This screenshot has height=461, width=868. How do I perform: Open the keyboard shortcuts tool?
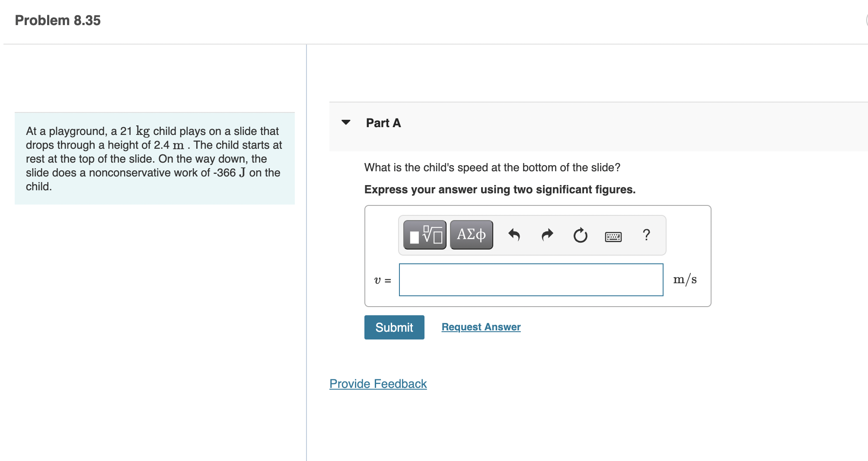613,236
